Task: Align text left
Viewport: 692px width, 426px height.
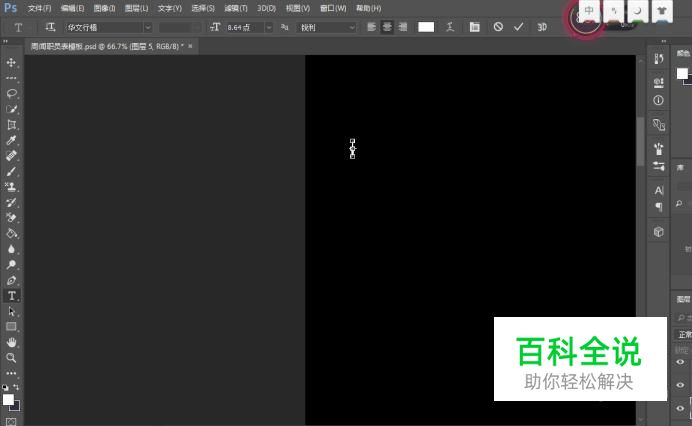Action: coord(372,27)
